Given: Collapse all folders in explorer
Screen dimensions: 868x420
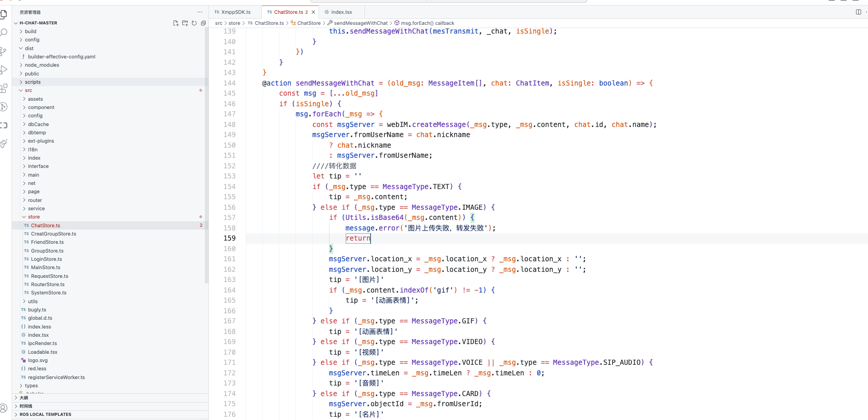Looking at the screenshot, I should point(203,23).
